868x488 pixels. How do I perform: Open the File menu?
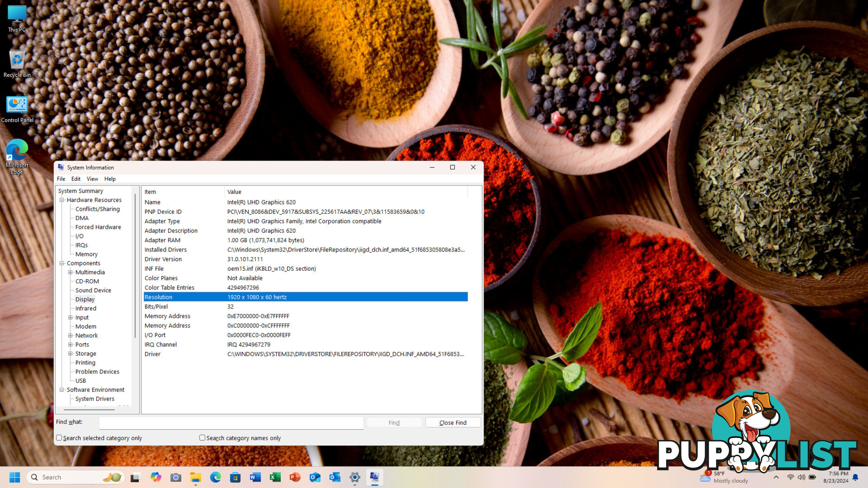pyautogui.click(x=61, y=179)
